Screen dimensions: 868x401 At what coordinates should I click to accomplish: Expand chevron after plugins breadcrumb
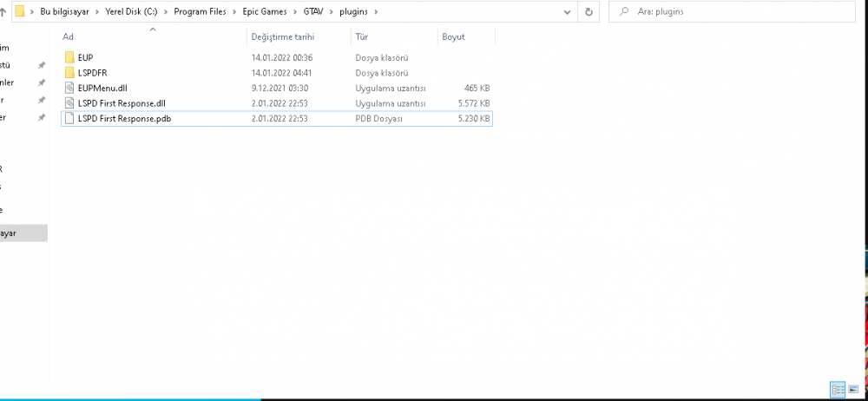click(x=376, y=11)
